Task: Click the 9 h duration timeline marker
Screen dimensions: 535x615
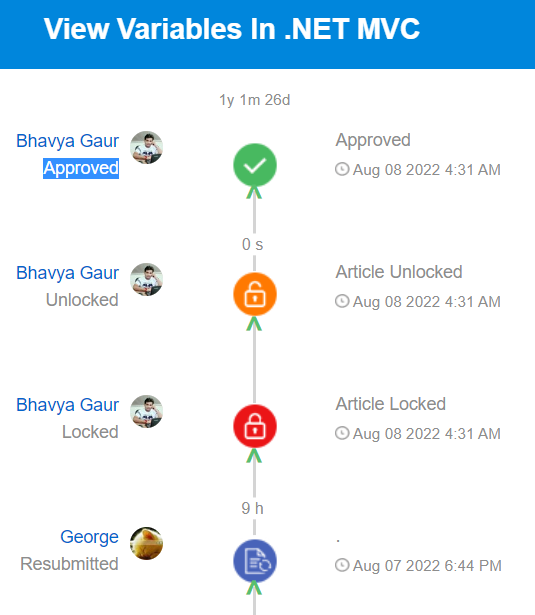Action: point(253,508)
